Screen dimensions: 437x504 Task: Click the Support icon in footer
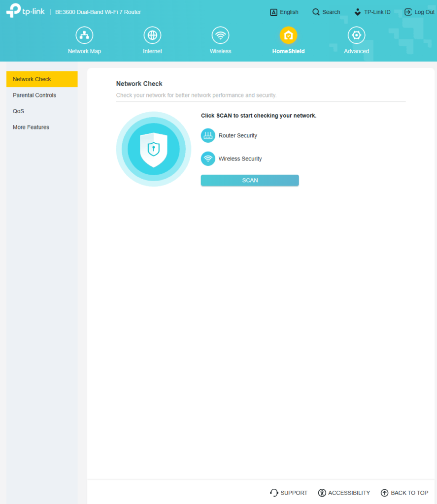pyautogui.click(x=273, y=493)
